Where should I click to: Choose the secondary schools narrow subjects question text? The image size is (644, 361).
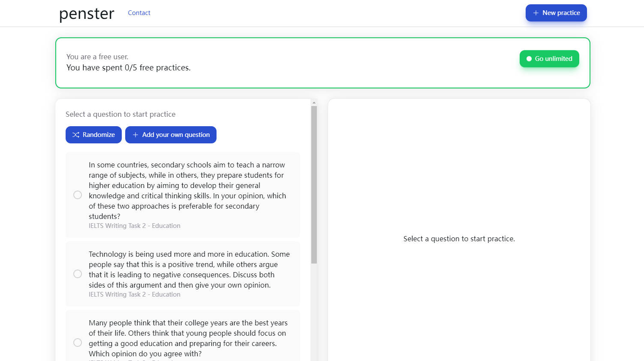click(x=187, y=190)
